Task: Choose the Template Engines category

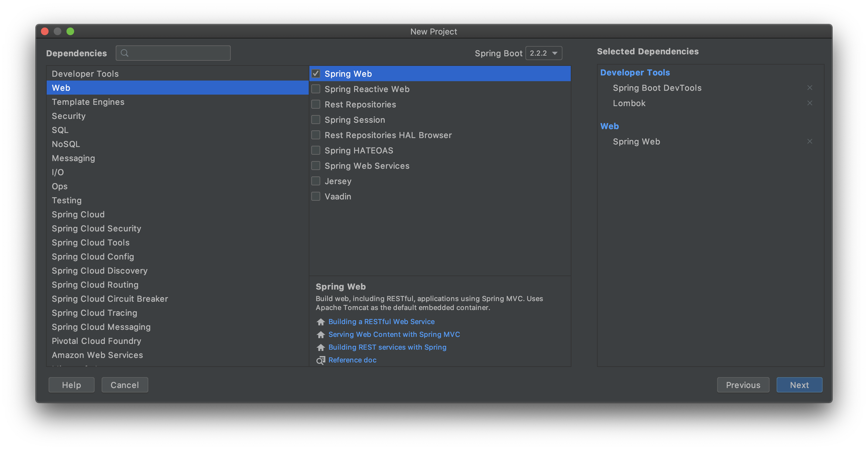Action: 88,102
